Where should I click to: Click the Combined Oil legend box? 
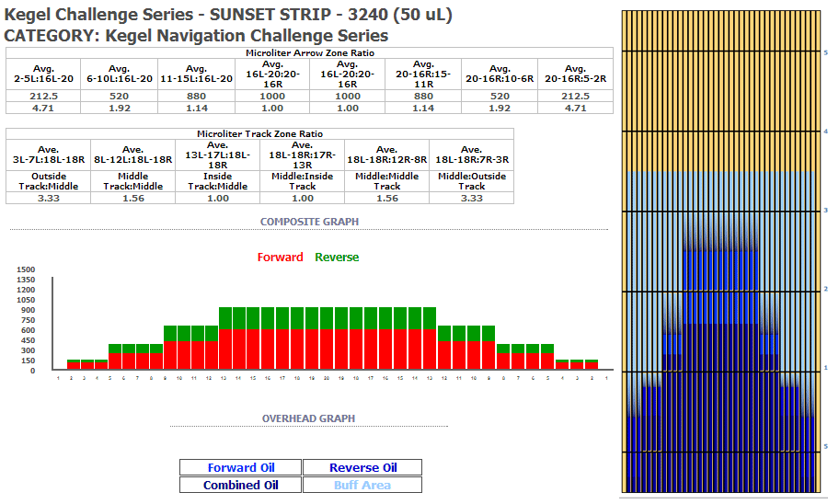(x=240, y=485)
